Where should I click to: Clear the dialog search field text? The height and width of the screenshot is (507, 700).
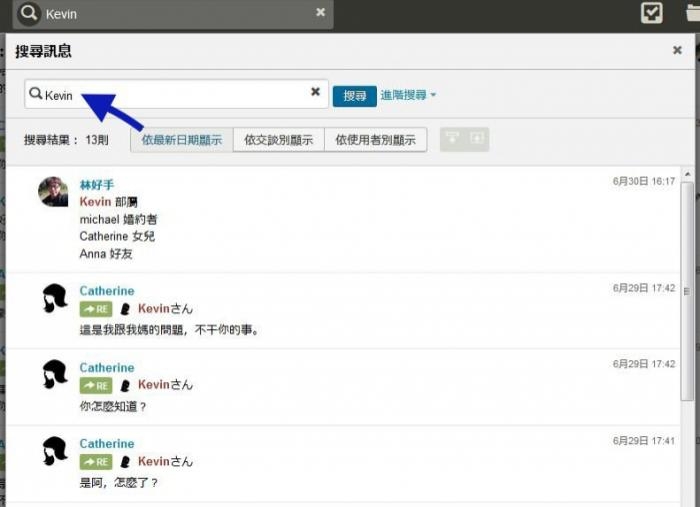(x=315, y=91)
